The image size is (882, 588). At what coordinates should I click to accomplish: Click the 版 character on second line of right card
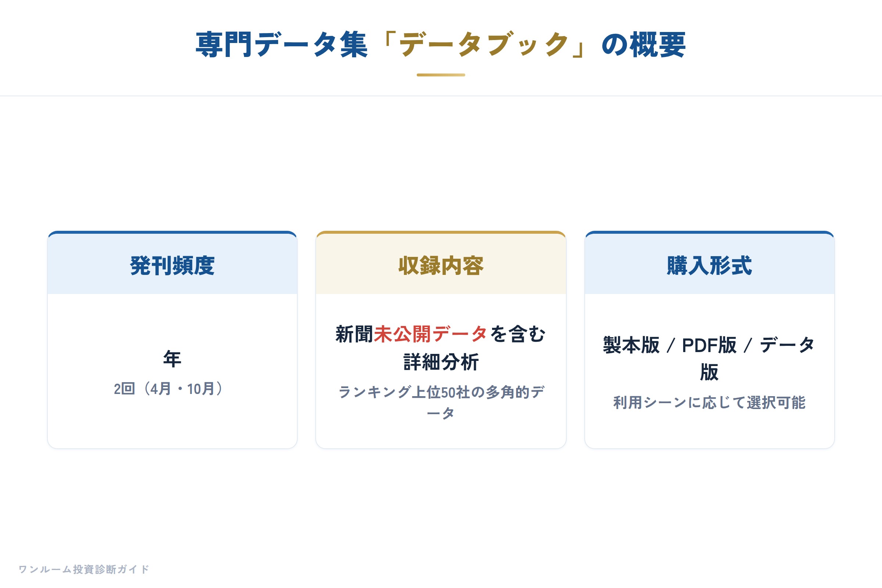pos(709,372)
